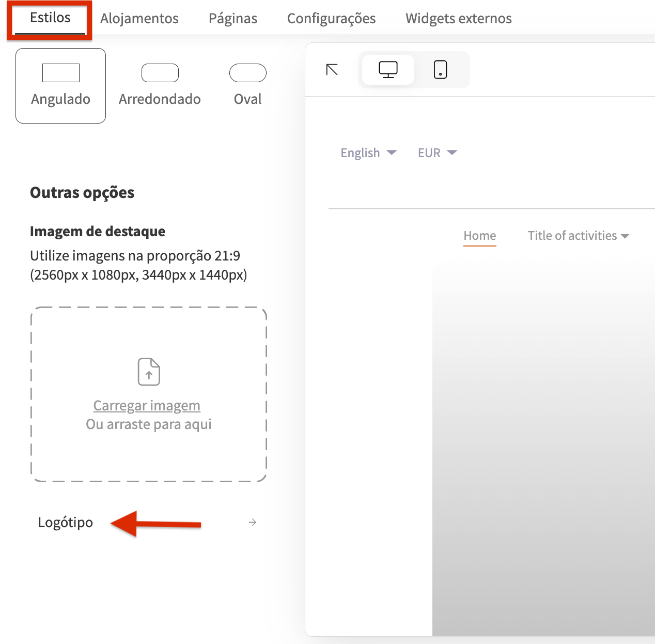
Task: Choose the Arredondado style option
Action: pos(160,84)
